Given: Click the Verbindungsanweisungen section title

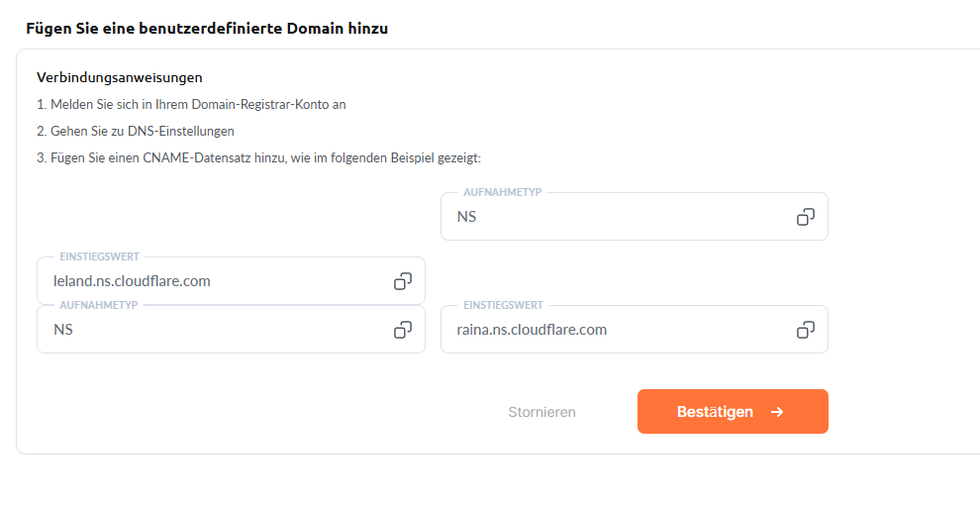Looking at the screenshot, I should click(120, 77).
